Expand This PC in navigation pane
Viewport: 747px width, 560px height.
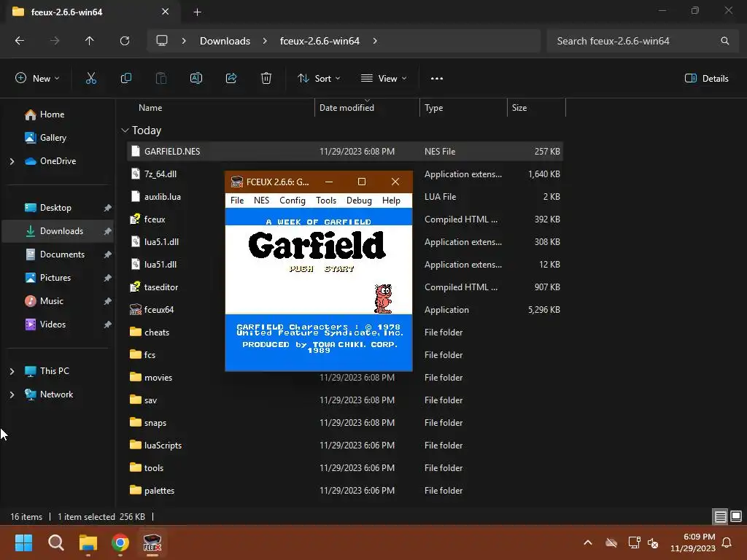12,371
